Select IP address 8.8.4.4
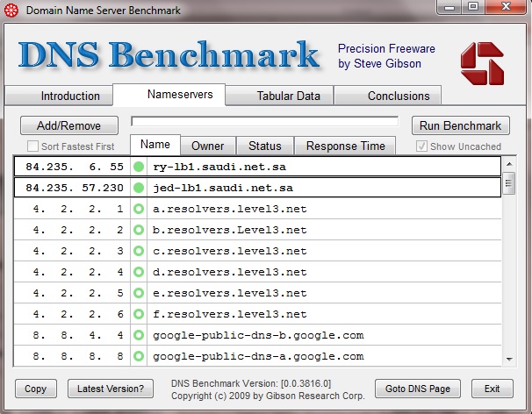Image resolution: width=532 pixels, height=414 pixels. click(78, 335)
